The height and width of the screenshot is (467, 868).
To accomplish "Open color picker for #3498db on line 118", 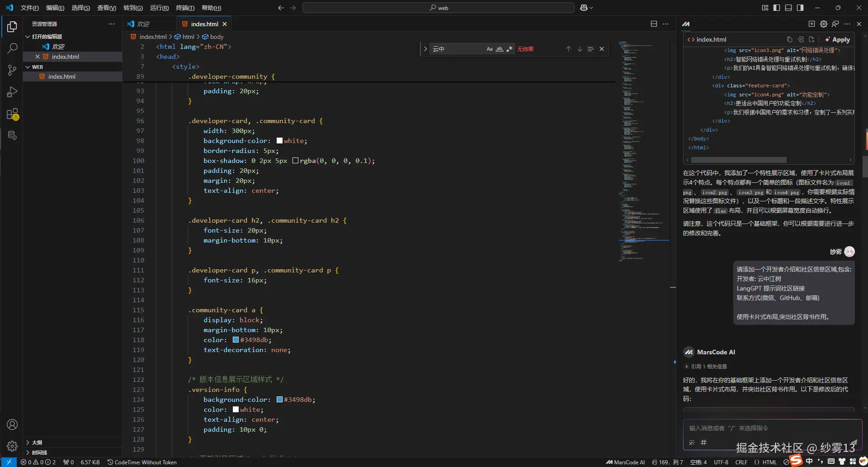I will 236,340.
